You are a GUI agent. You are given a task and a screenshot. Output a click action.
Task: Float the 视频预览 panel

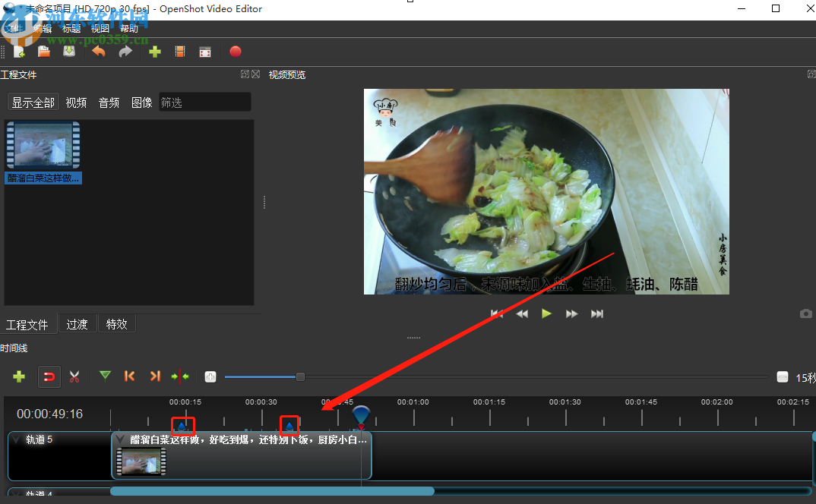811,74
